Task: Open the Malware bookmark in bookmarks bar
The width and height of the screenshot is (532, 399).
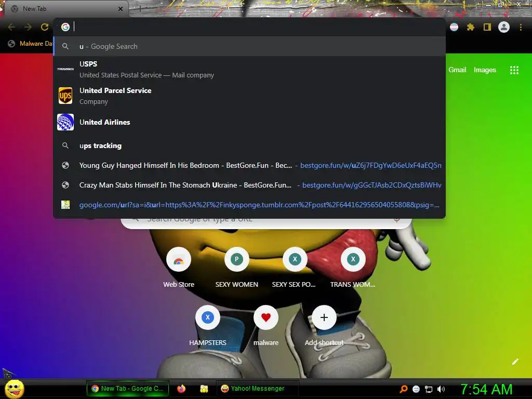Action: point(31,44)
